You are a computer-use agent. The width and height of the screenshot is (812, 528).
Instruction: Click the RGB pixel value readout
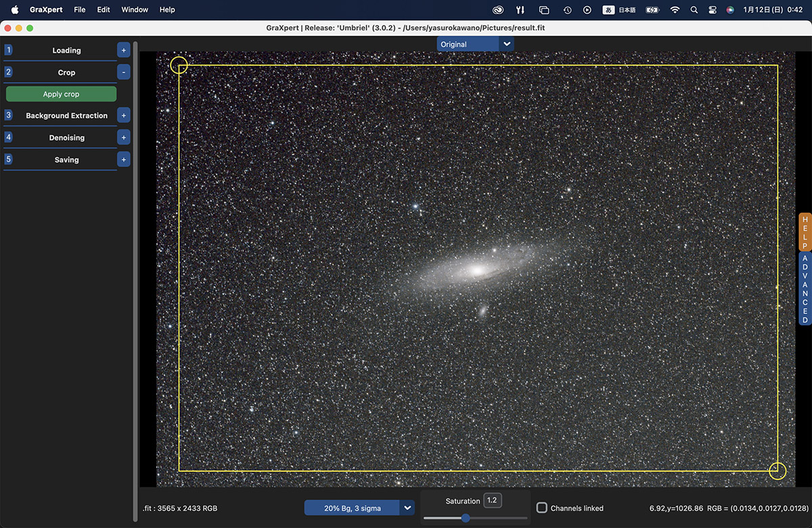(x=758, y=508)
